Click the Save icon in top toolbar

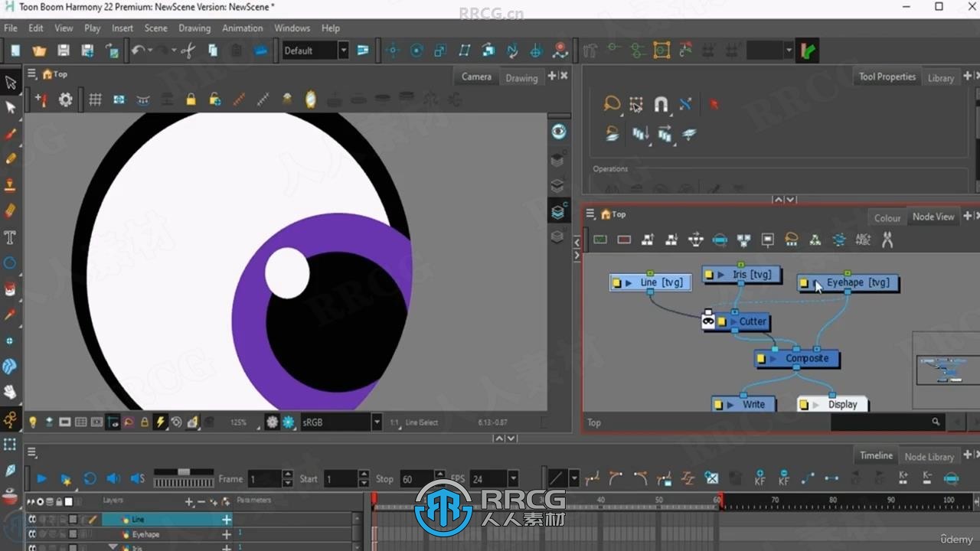click(64, 51)
